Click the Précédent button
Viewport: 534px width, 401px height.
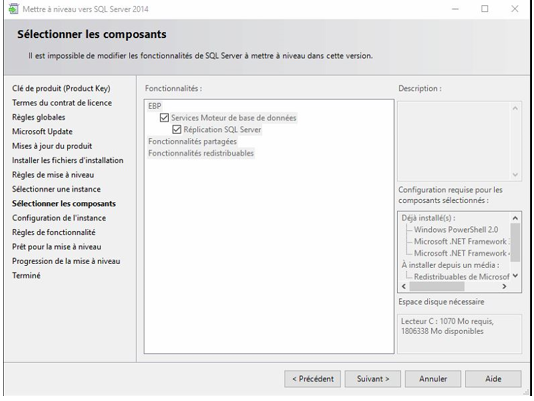tap(313, 379)
